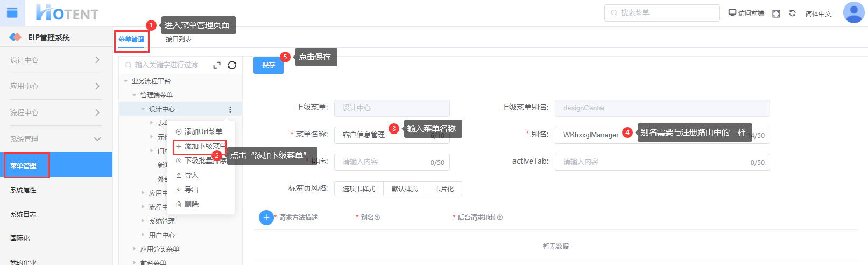Switch to the 接口列表 tab
This screenshot has height=265, width=868.
179,39
